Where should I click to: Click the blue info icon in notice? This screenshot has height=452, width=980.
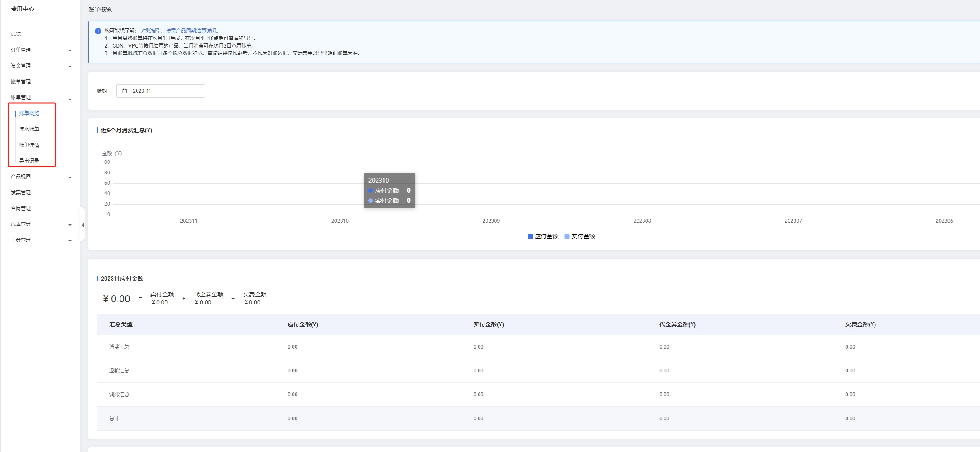98,31
